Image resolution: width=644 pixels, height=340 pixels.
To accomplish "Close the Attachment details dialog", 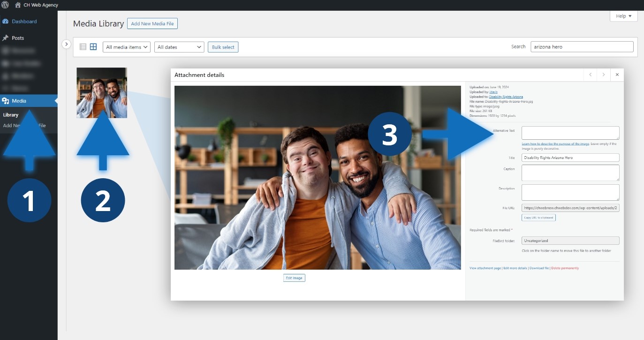I will (x=617, y=75).
